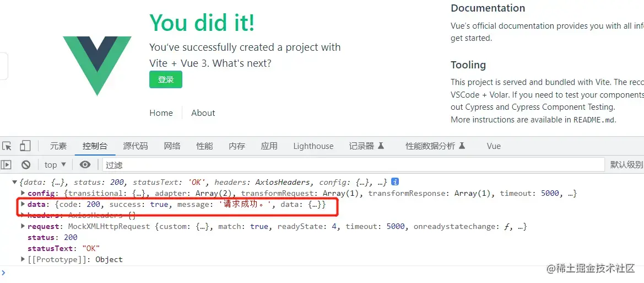The image size is (644, 283).
Task: Collapse the root response object
Action: click(x=15, y=182)
